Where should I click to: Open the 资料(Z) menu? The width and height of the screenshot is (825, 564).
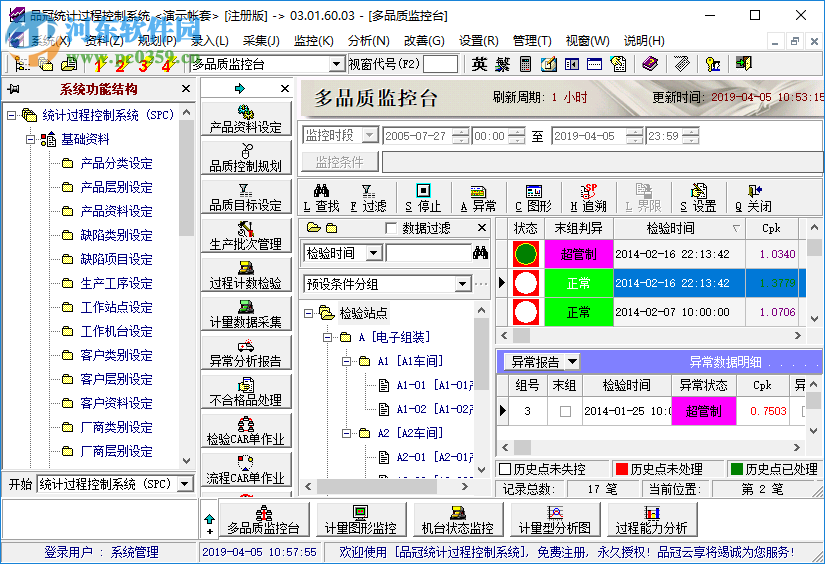pyautogui.click(x=104, y=41)
